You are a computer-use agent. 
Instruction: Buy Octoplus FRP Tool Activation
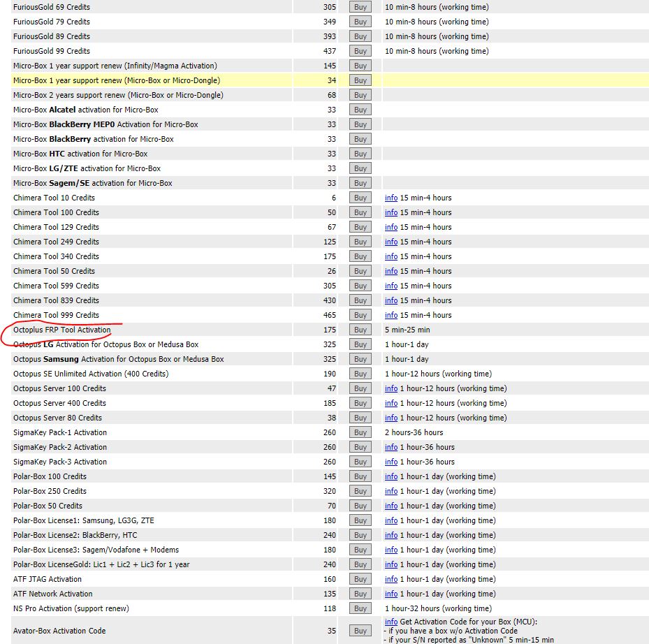(x=360, y=330)
